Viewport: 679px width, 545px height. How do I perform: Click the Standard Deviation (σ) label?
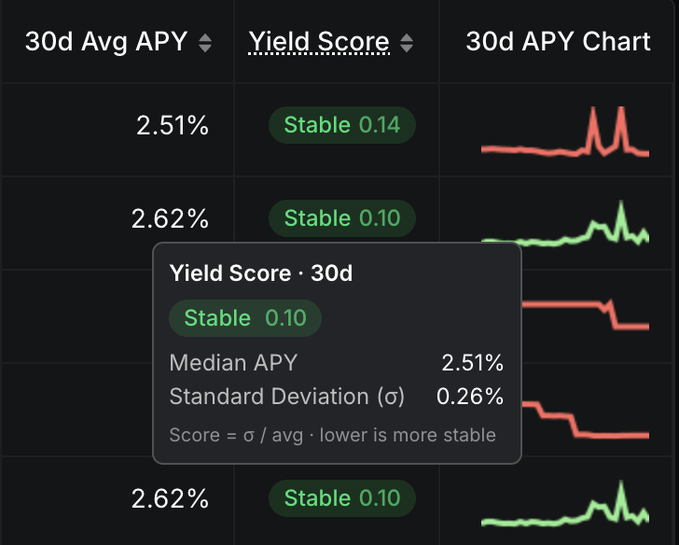click(287, 396)
